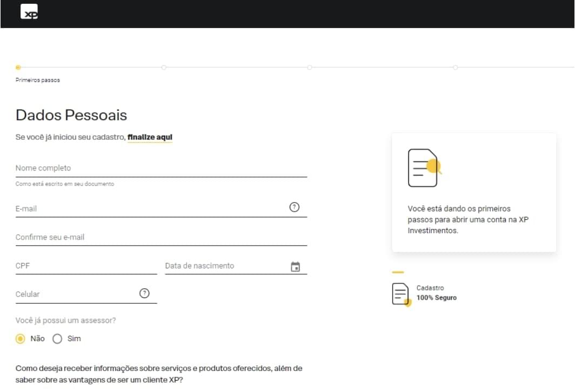Select the Não radio button

[x=21, y=339]
